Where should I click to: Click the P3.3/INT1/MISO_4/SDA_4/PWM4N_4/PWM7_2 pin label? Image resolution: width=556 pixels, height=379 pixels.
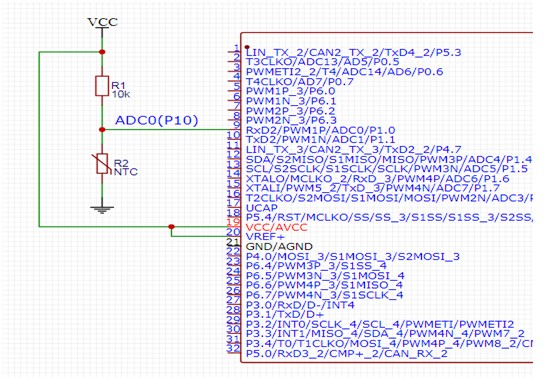[x=385, y=334]
